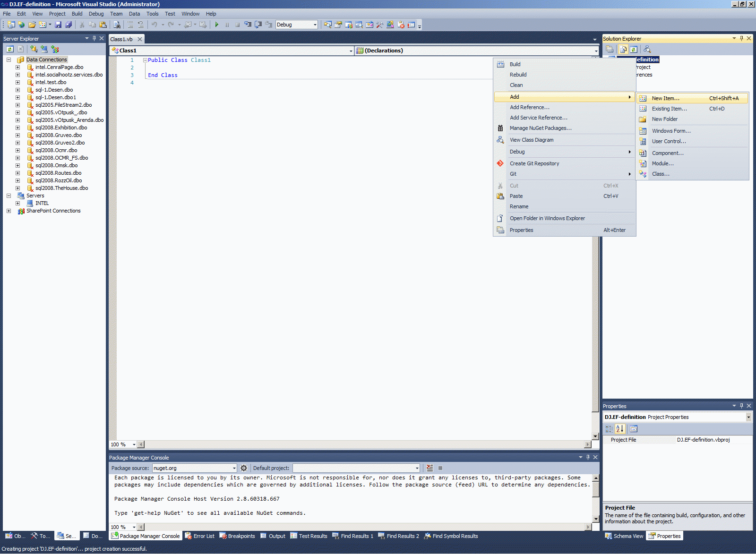
Task: Click the Save icon in the main toolbar
Action: click(58, 25)
